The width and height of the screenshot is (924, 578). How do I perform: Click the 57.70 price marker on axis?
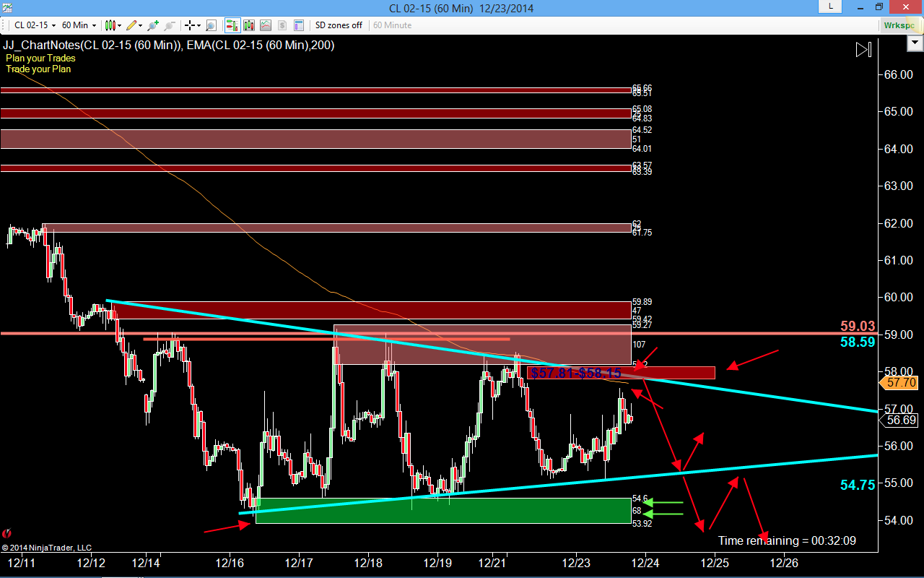point(902,382)
